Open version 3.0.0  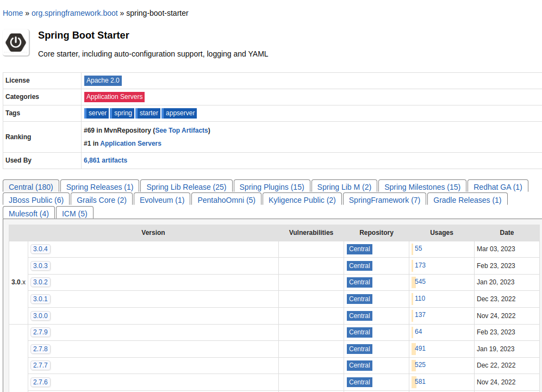pos(40,316)
